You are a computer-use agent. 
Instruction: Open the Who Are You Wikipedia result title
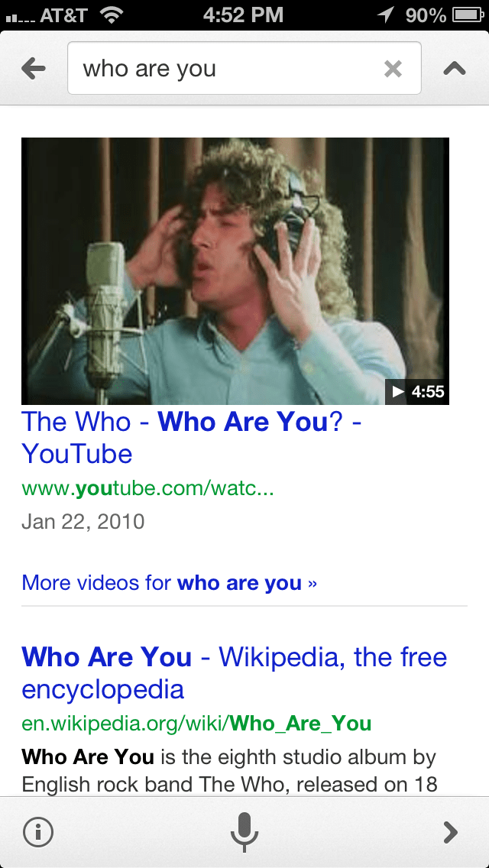(234, 673)
